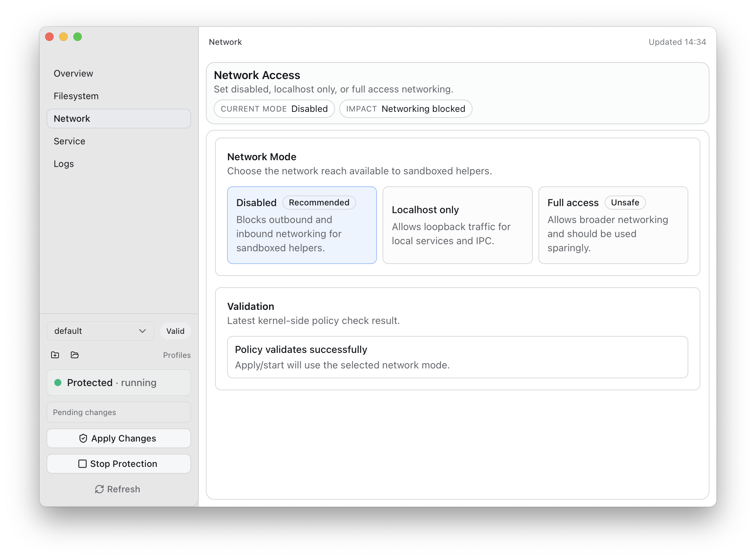This screenshot has height=559, width=756.
Task: Click the new profile folder-plus icon
Action: 55,355
